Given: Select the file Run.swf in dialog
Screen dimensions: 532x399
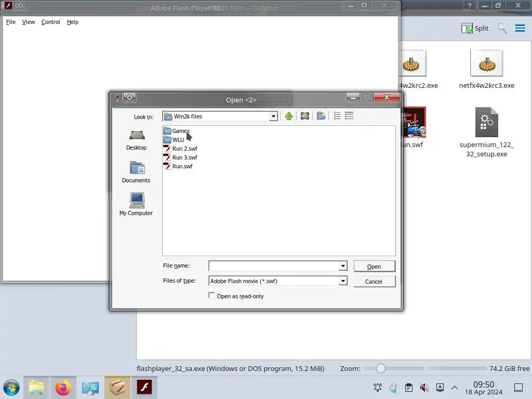Looking at the screenshot, I should [x=178, y=166].
